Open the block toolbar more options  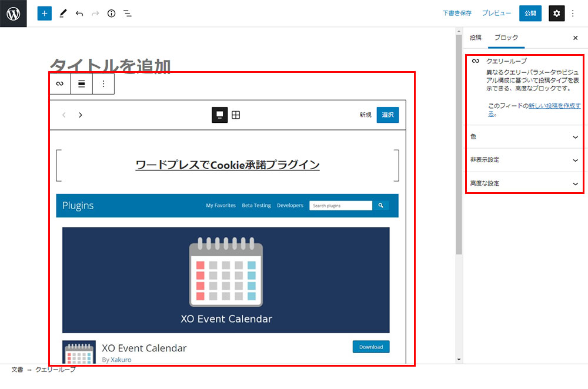point(103,84)
